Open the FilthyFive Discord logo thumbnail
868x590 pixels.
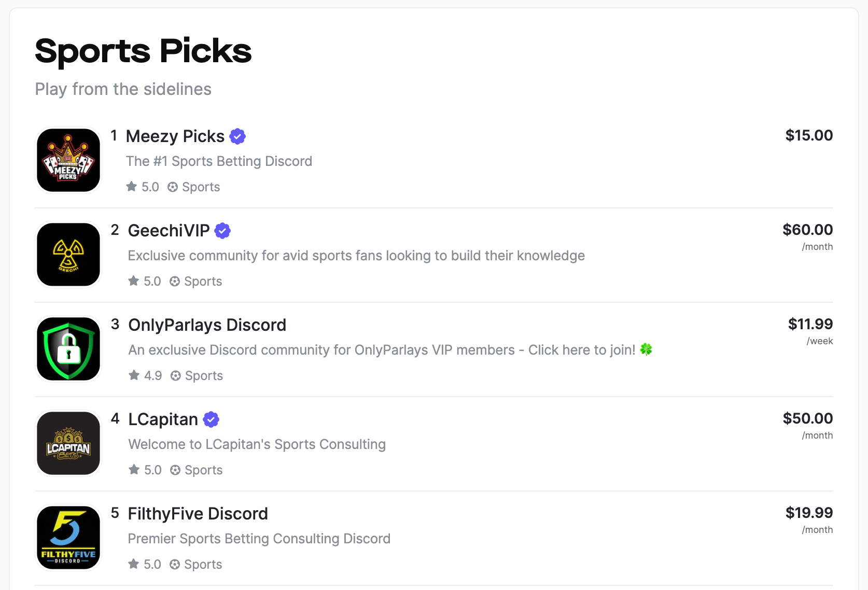click(x=68, y=537)
